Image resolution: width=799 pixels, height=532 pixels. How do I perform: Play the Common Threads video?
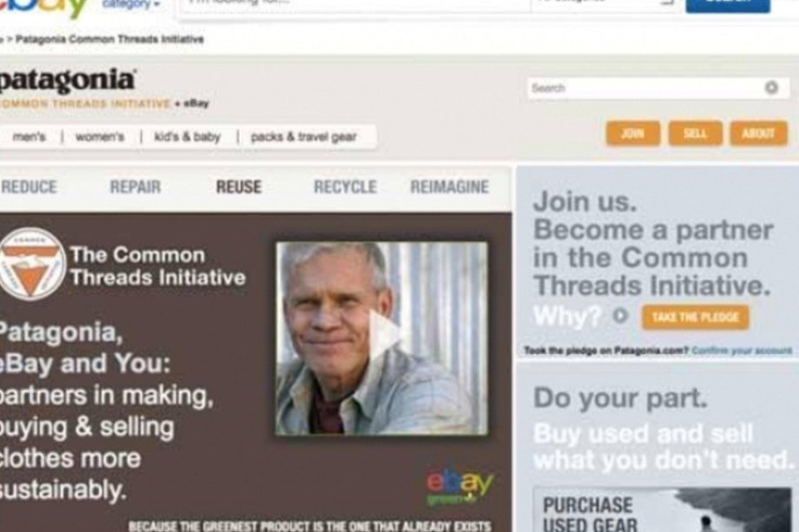(x=386, y=334)
